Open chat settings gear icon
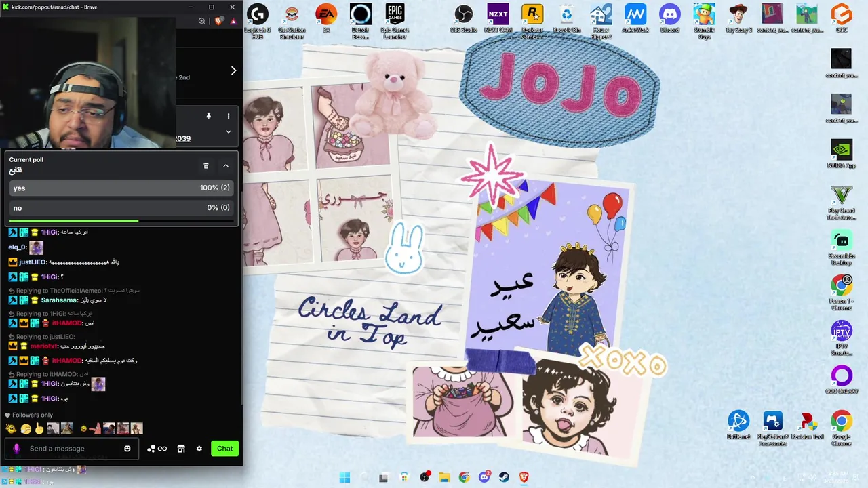This screenshot has width=868, height=488. (199, 449)
